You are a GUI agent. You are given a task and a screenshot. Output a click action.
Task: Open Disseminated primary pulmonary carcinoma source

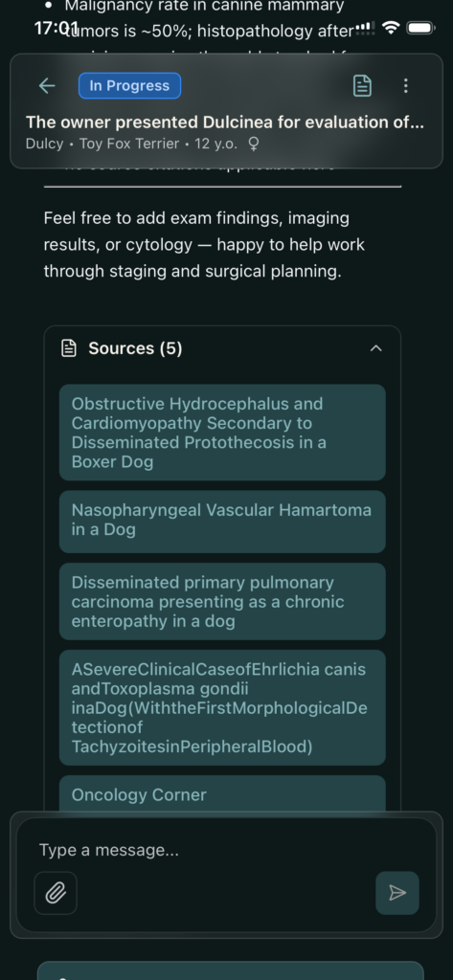pos(222,601)
